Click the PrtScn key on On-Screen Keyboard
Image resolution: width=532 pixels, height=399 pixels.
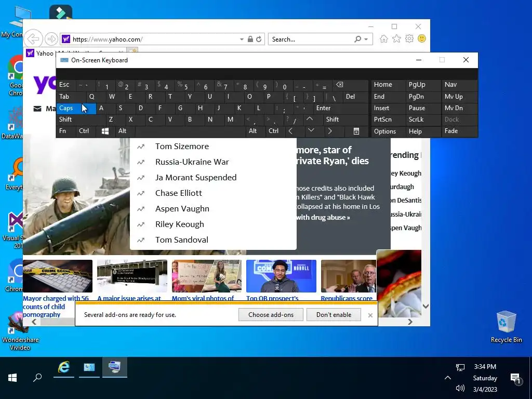(388, 119)
